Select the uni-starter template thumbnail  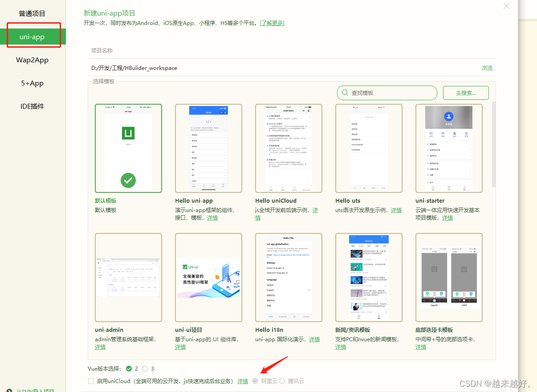pyautogui.click(x=449, y=148)
